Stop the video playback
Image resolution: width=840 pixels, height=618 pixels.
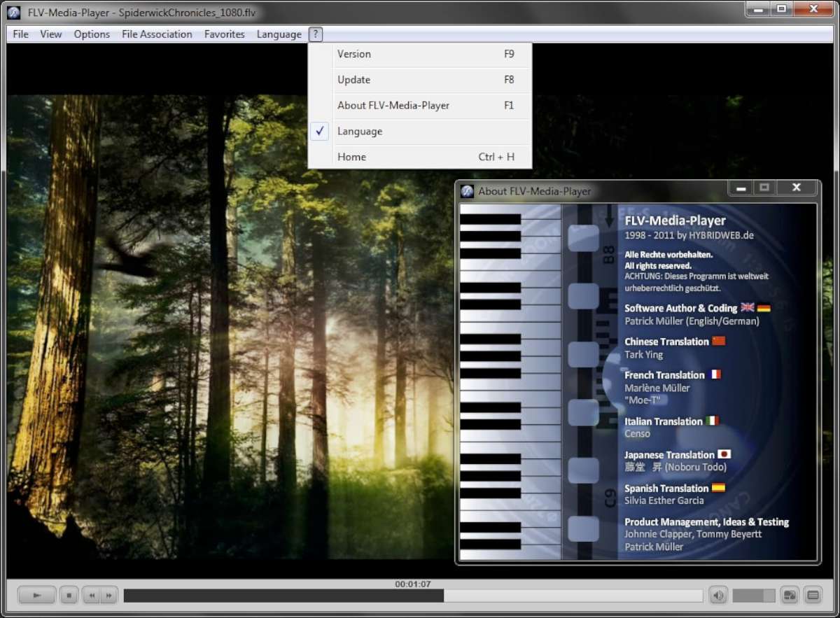pos(69,596)
